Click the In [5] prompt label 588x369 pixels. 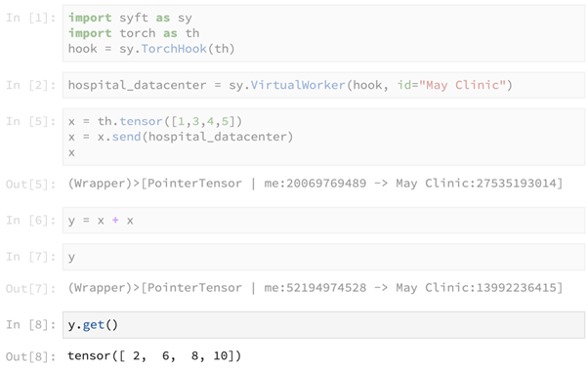30,121
